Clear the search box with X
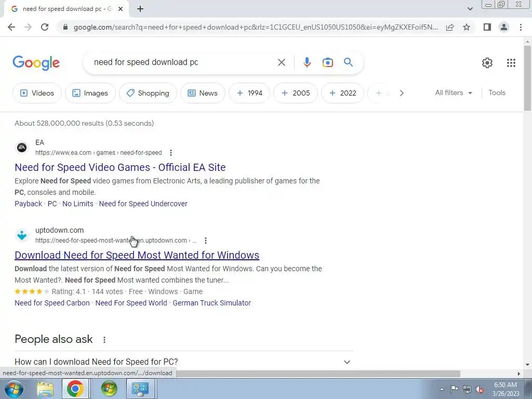The width and height of the screenshot is (532, 399). click(281, 62)
